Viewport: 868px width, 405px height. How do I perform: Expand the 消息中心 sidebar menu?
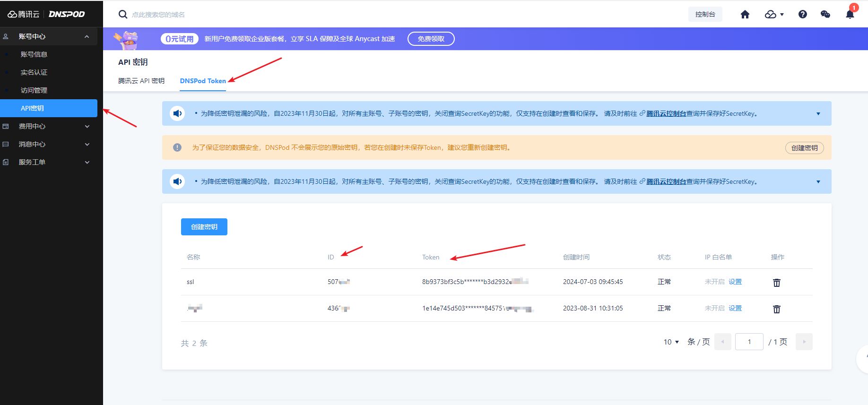(87, 144)
